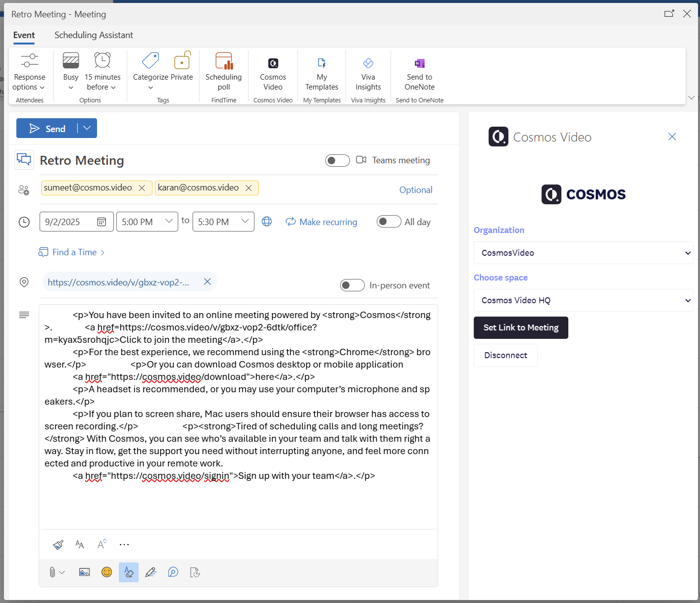Expand the Busy dropdown arrow
This screenshot has height=603, width=700.
[x=71, y=88]
